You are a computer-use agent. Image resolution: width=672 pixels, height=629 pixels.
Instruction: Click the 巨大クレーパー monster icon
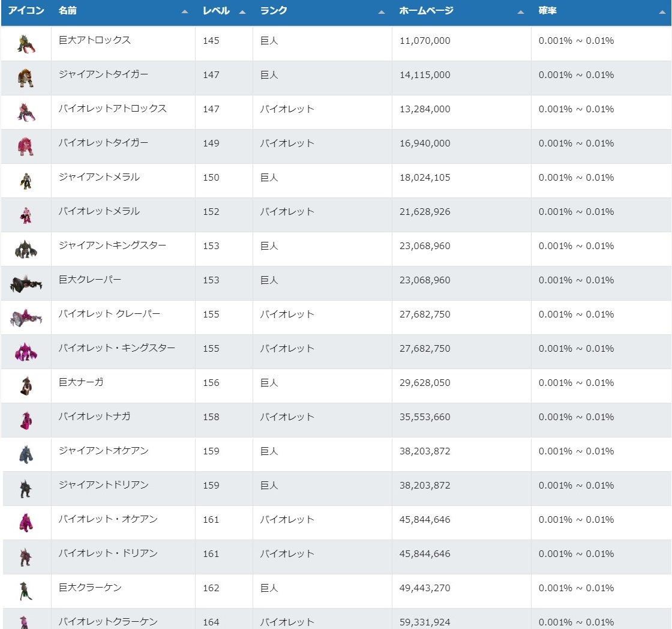click(26, 284)
